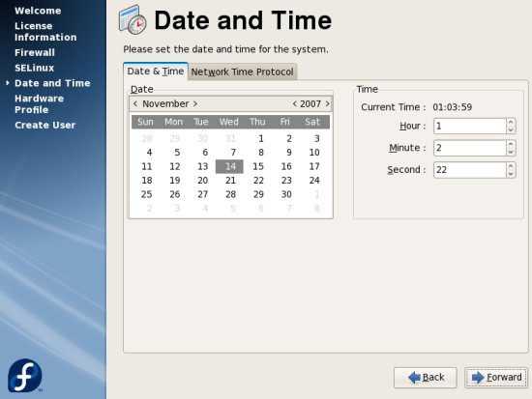Advance to next year arrow after 2007
Viewport: 532px width, 399px height.
coord(327,103)
